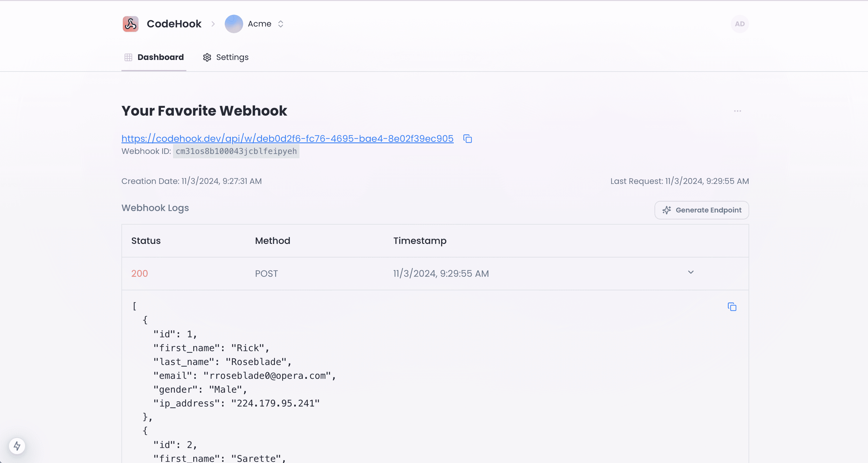Click the Dashboard grid icon

(x=128, y=58)
